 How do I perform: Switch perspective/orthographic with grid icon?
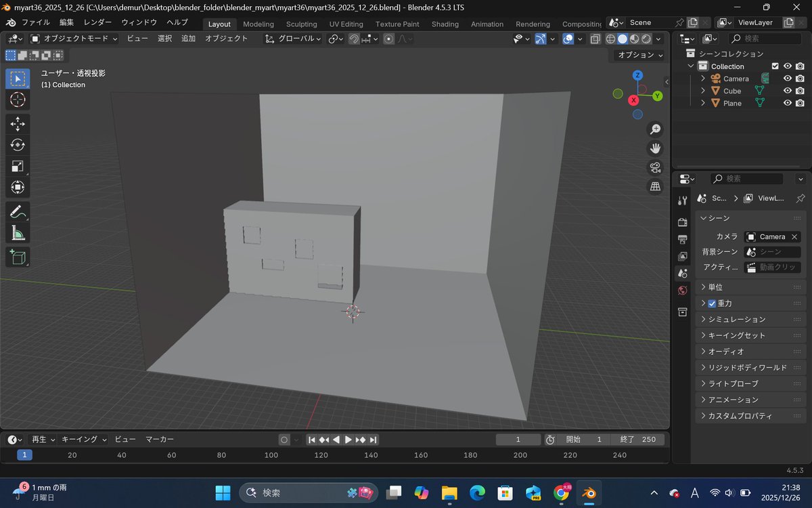(x=655, y=186)
